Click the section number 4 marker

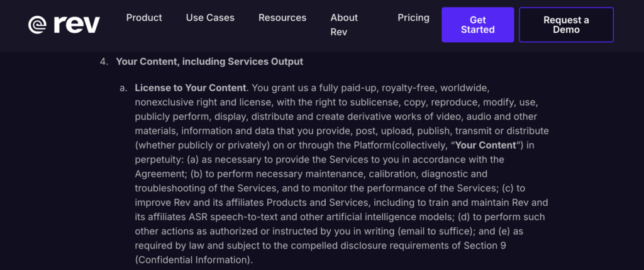coord(103,62)
